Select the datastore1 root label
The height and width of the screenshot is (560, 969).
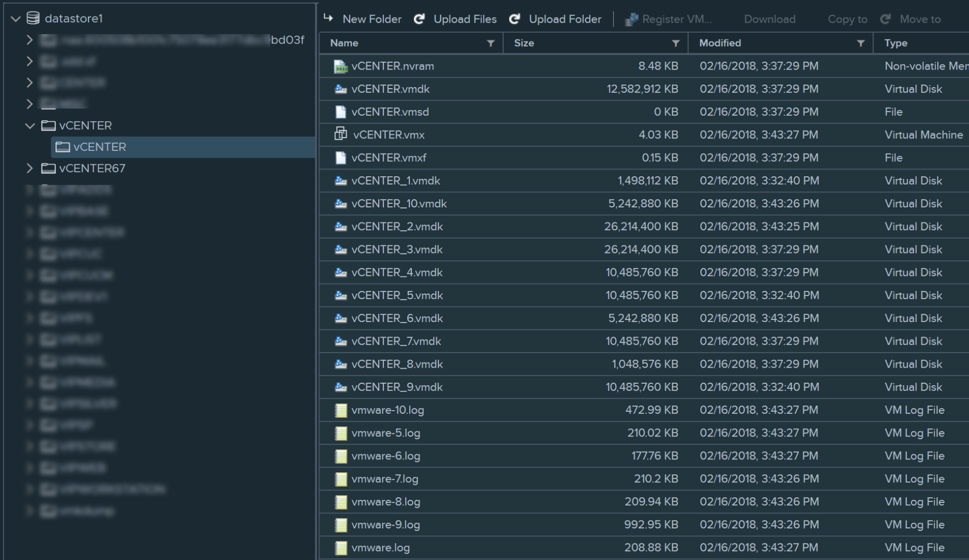pos(74,19)
